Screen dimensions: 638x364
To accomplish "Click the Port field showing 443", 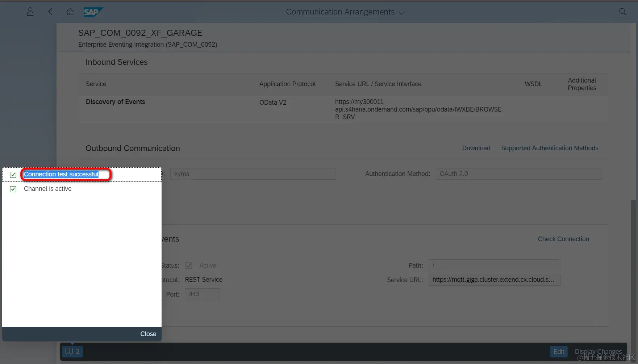I will 202,294.
